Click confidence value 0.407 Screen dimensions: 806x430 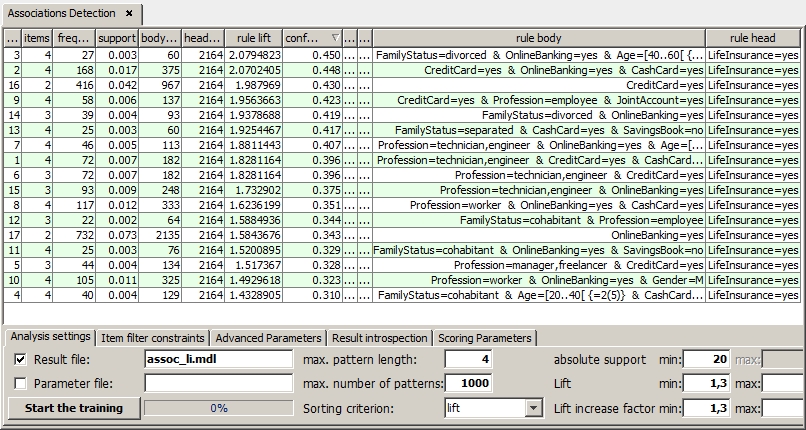[x=313, y=145]
